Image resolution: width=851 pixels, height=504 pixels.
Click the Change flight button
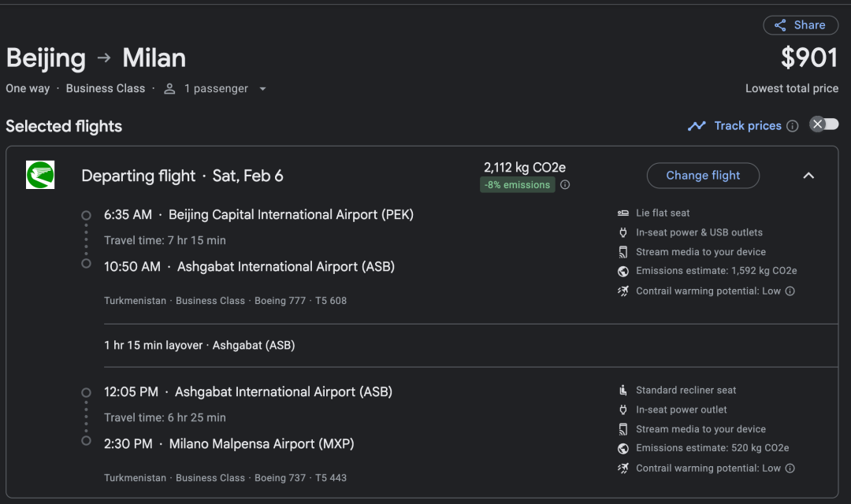click(703, 176)
